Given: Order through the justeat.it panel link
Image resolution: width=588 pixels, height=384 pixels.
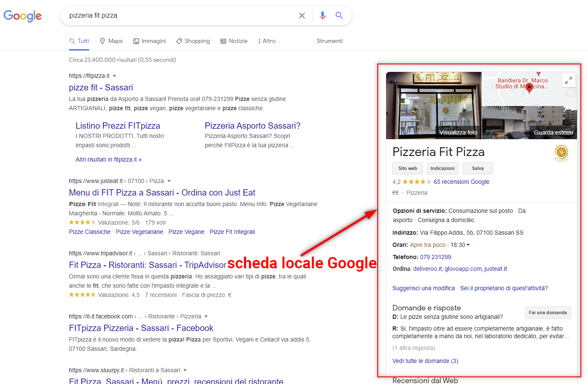Looking at the screenshot, I should click(495, 269).
